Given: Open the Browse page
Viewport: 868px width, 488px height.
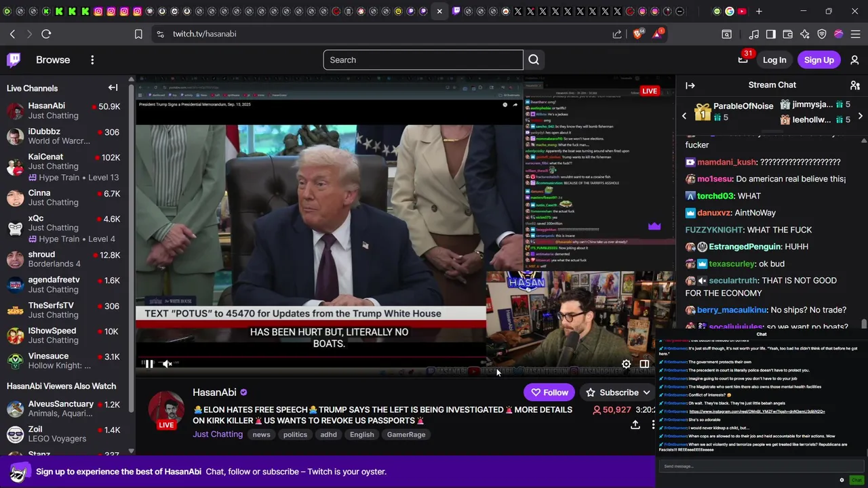Looking at the screenshot, I should (53, 60).
